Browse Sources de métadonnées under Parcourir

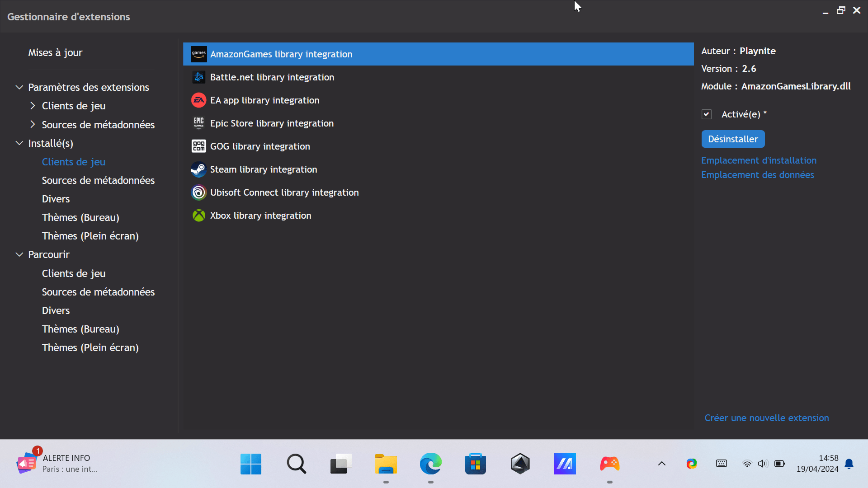pos(98,292)
